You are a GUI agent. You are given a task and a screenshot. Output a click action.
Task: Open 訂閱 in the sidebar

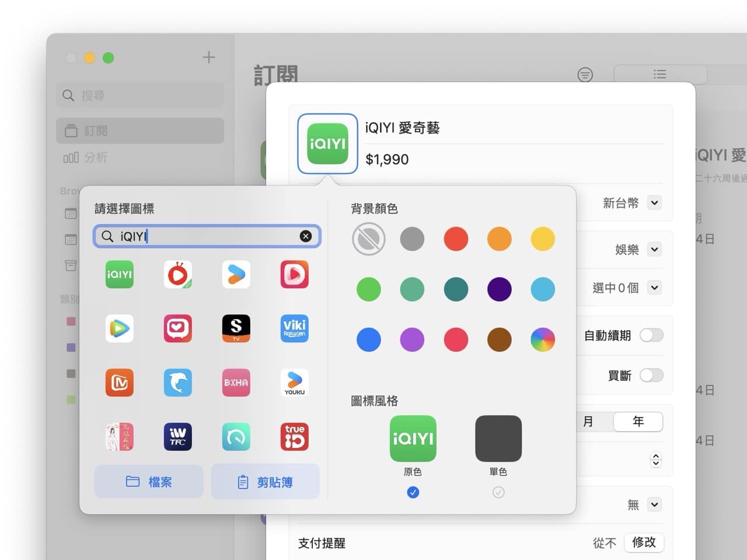pos(140,131)
